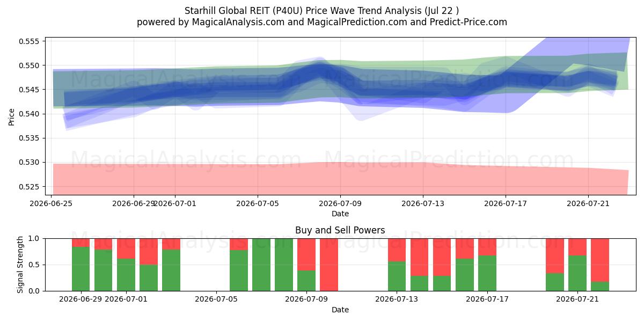Image resolution: width=644 pixels, height=322 pixels.
Task: Click the 'Signal Strength' y-axis label
Action: (20, 265)
